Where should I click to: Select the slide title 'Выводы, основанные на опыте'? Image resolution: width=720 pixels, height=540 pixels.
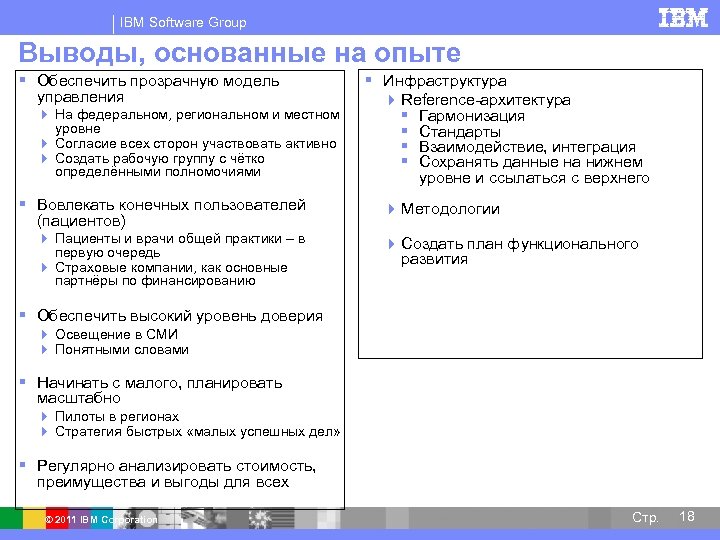click(239, 52)
